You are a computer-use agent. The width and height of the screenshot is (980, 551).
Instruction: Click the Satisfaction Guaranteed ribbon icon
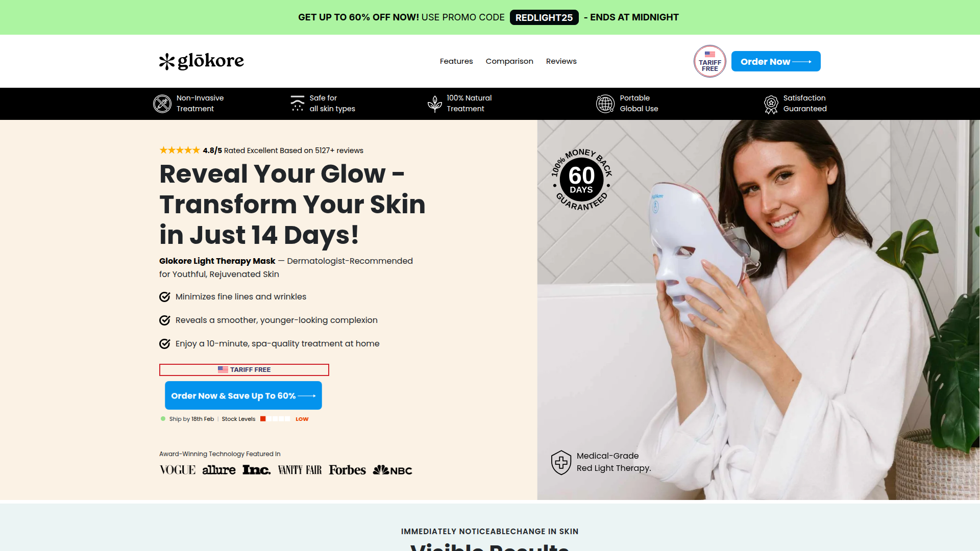[x=771, y=105]
